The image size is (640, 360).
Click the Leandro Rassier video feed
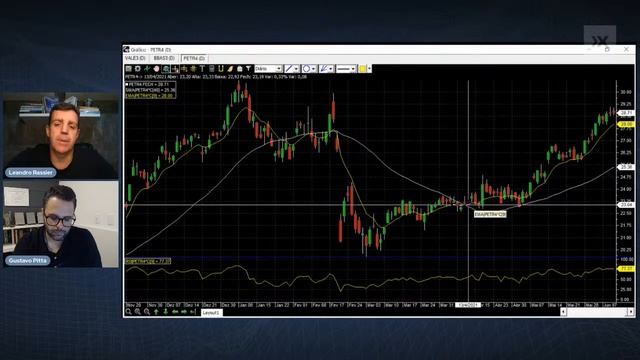click(x=61, y=136)
